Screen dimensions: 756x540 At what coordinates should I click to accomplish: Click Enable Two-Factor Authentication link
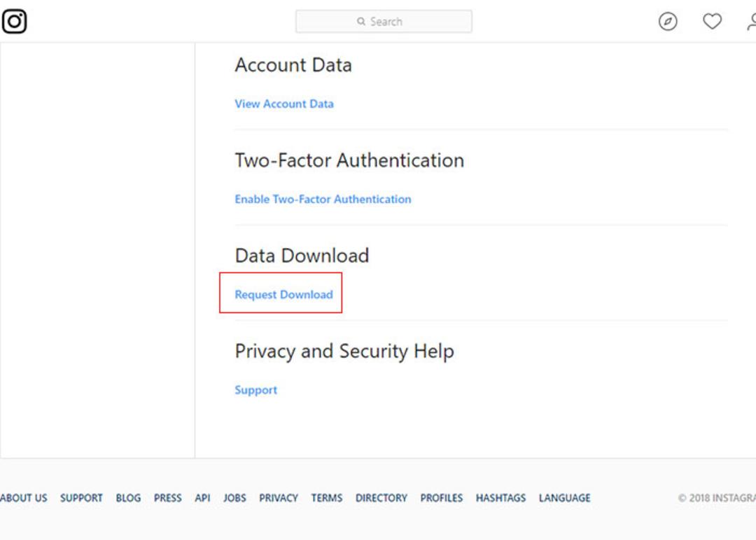click(x=323, y=200)
